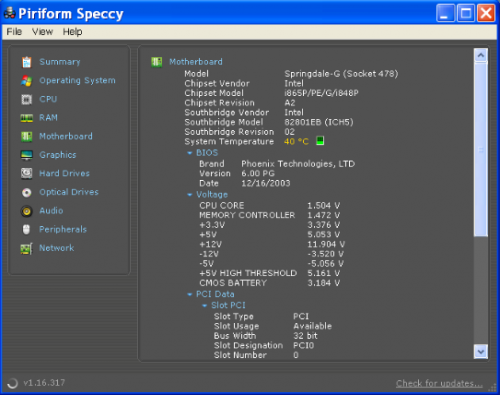Click the CPU CORE voltage 1.504 V
The image size is (500, 395).
(x=323, y=206)
